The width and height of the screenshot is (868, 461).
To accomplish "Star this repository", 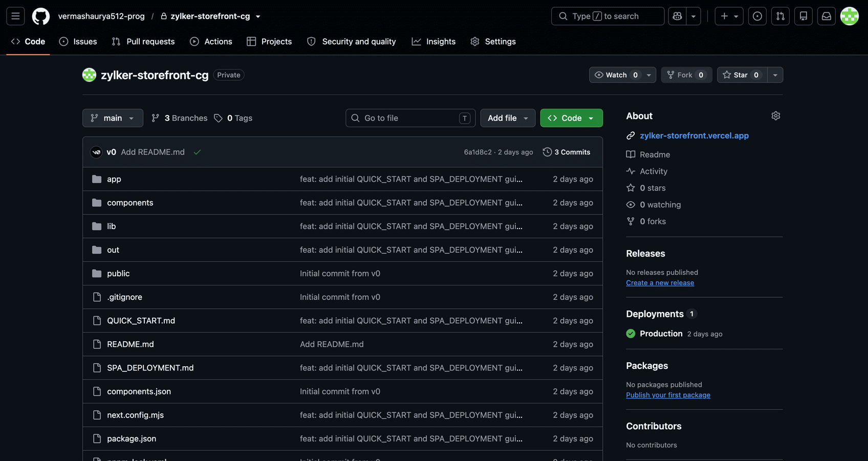I will (742, 75).
